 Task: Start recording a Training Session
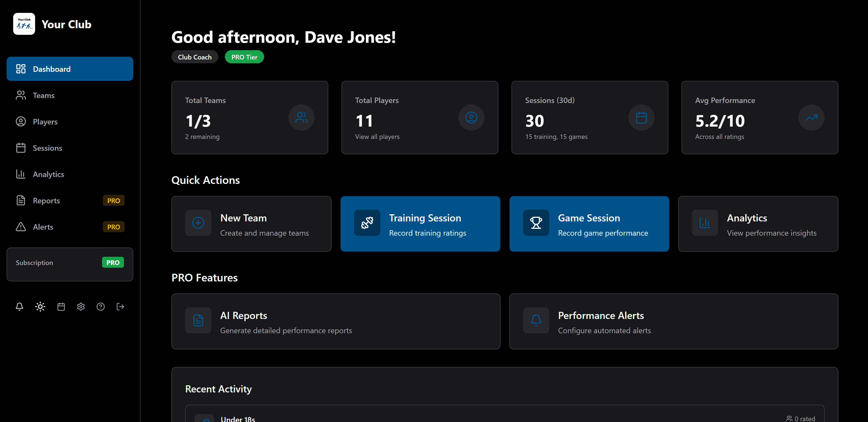tap(420, 224)
